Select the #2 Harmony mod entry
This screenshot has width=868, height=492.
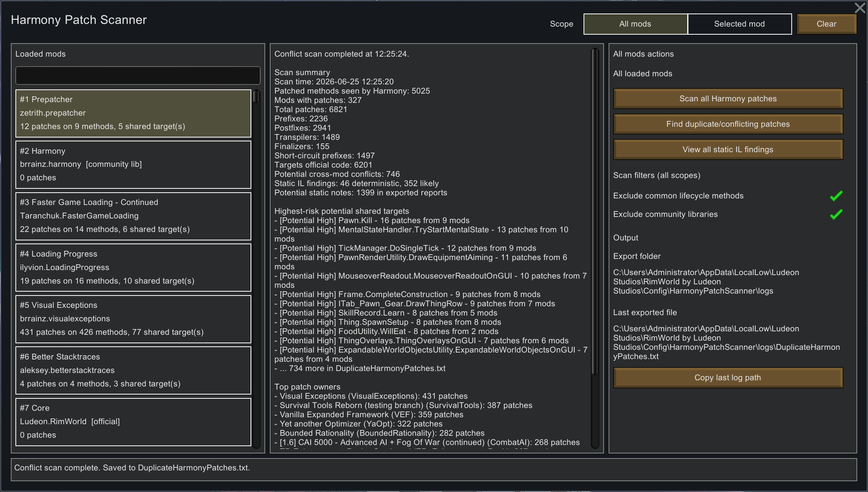click(133, 165)
